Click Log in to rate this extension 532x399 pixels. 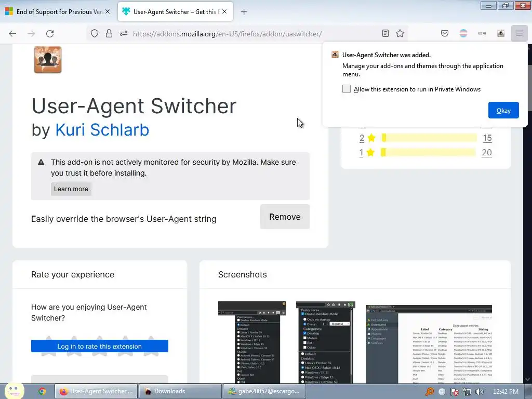100,346
